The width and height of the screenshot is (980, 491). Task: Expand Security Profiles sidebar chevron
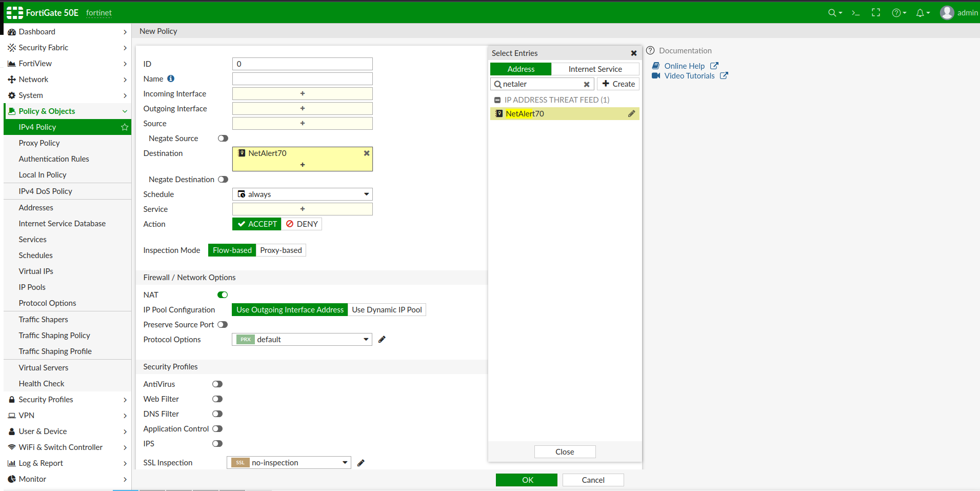point(125,400)
